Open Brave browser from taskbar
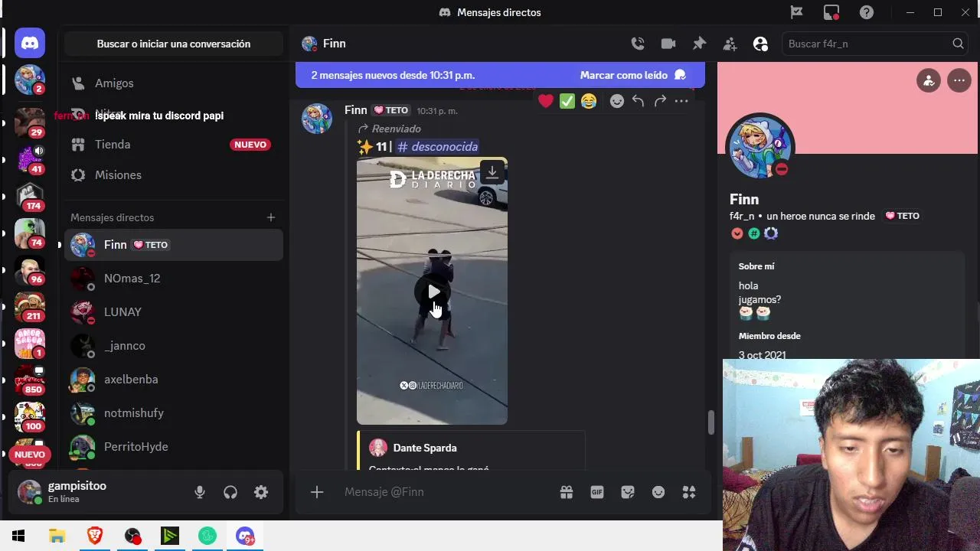 (95, 536)
